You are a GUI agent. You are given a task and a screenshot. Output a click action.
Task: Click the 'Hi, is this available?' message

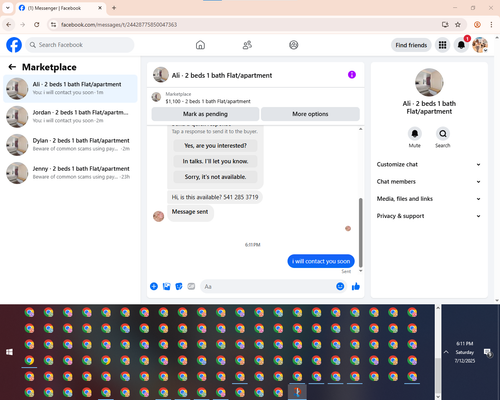point(215,197)
